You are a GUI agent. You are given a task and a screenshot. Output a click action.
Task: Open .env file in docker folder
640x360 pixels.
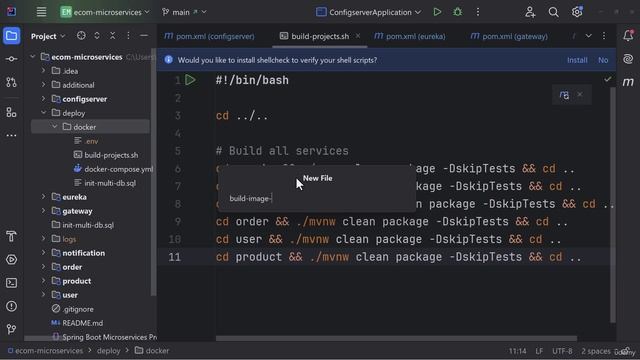tap(91, 141)
